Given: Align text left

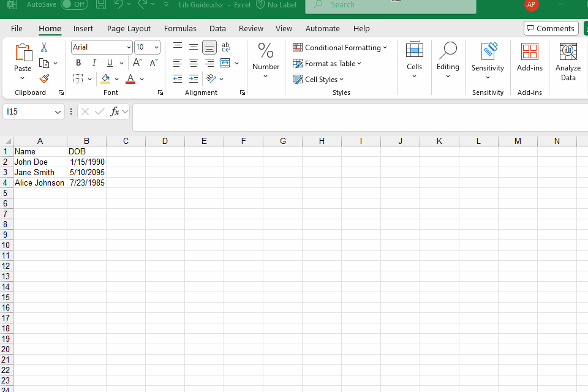Looking at the screenshot, I should [178, 62].
